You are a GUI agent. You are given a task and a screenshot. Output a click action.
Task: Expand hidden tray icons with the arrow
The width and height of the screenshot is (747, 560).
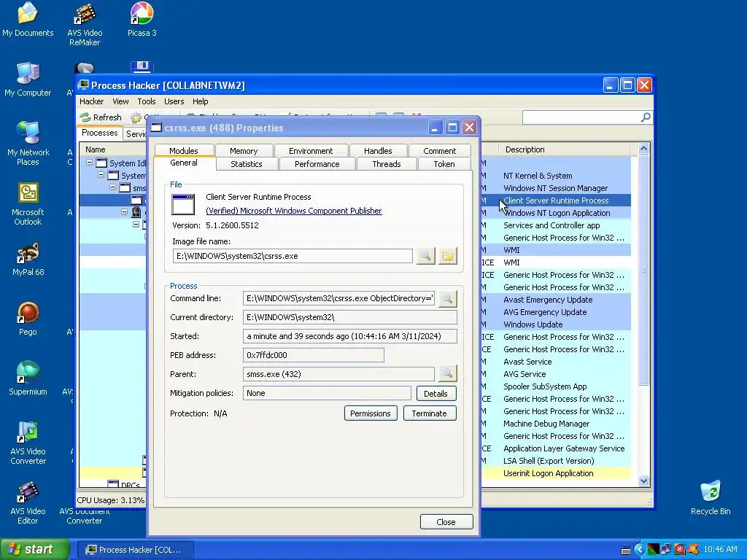639,550
